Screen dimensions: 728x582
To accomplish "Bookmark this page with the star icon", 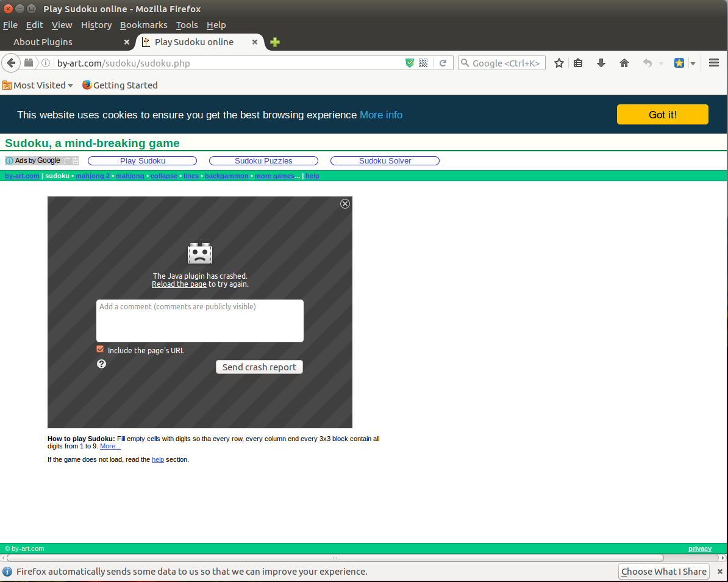I will click(558, 63).
